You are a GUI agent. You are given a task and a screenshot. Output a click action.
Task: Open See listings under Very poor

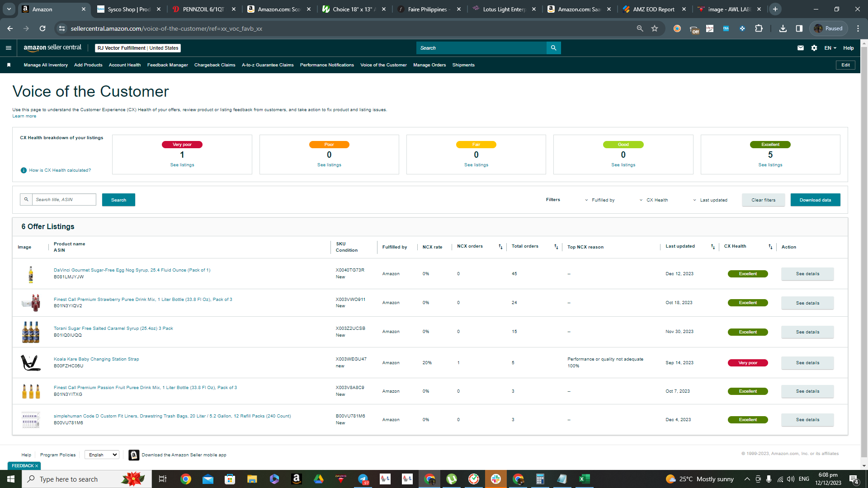(182, 165)
